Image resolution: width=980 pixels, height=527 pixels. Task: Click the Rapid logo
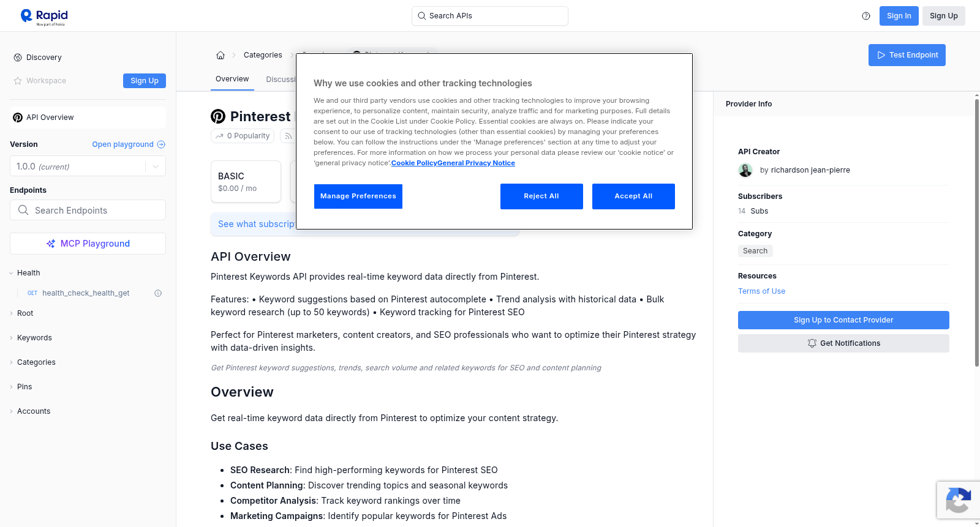click(x=44, y=17)
